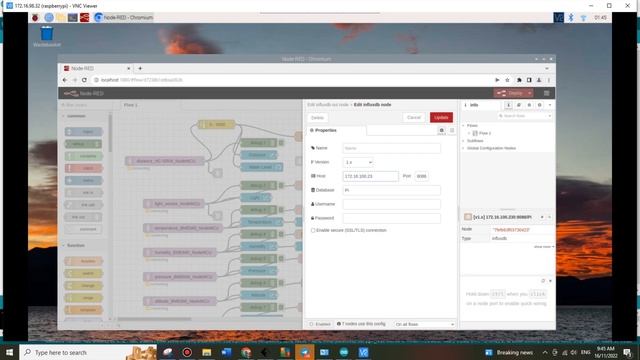Screen dimensions: 640x360
Task: Open Arduino IDE on Windows taskbar
Action: point(344,352)
